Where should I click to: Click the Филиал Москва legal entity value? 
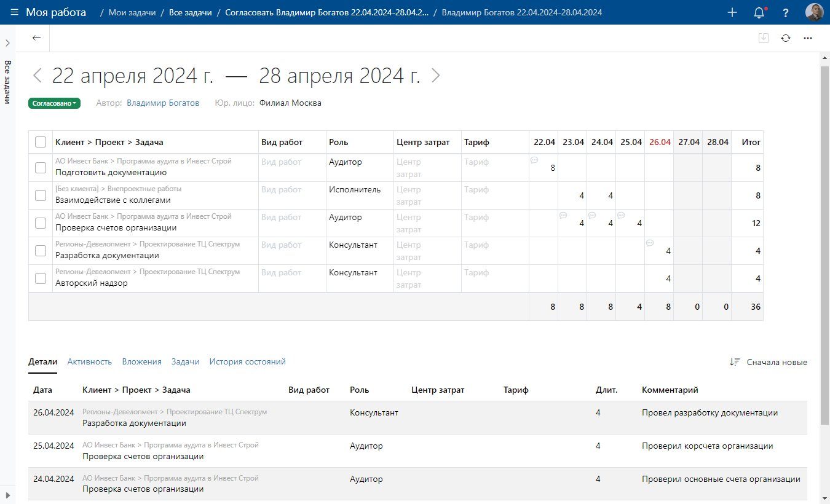pyautogui.click(x=290, y=103)
